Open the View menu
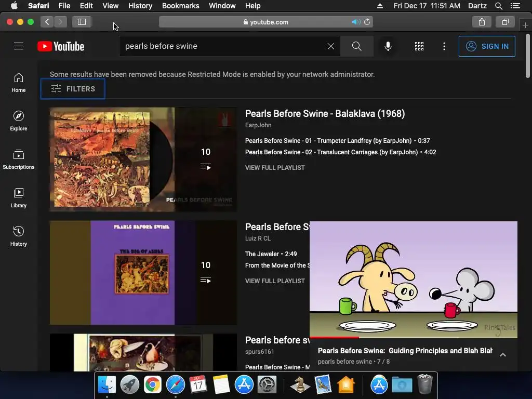Viewport: 532px width, 399px height. point(111,6)
